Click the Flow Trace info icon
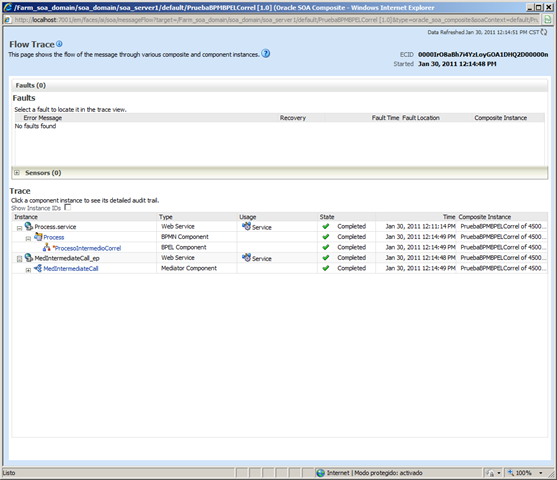 (x=59, y=44)
